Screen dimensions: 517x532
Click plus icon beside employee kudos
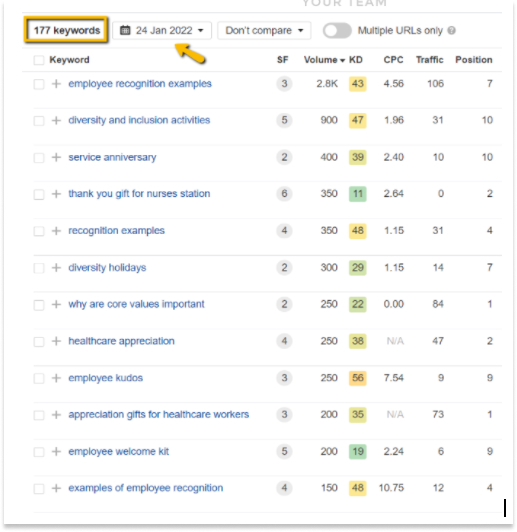(56, 378)
